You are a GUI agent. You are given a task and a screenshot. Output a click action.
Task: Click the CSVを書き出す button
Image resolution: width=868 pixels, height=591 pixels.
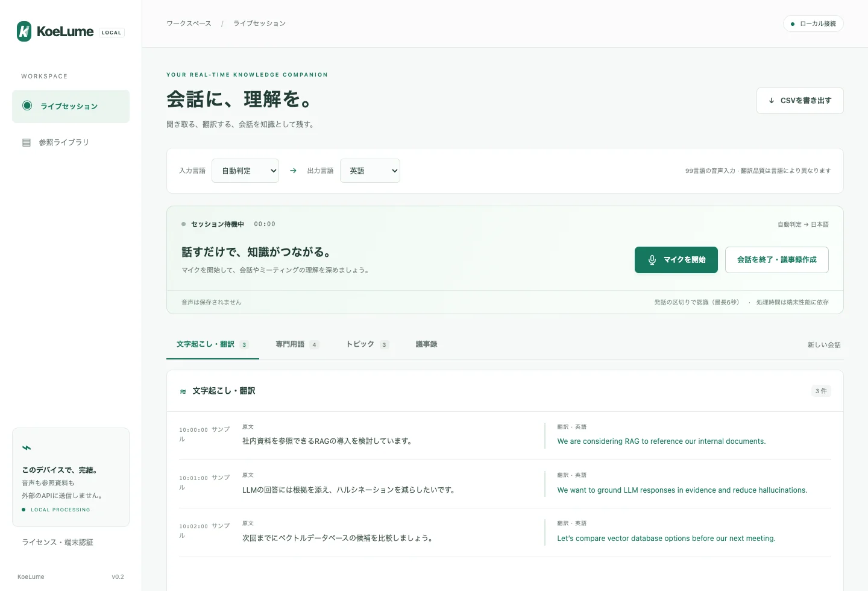[x=800, y=101]
